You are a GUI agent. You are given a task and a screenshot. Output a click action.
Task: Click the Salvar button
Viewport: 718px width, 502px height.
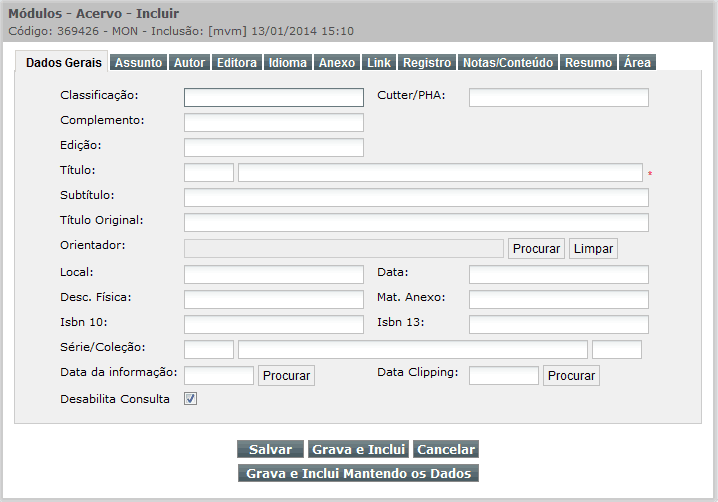click(270, 449)
